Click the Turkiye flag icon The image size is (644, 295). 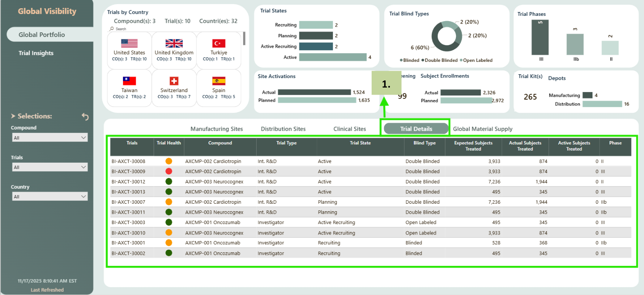point(218,43)
